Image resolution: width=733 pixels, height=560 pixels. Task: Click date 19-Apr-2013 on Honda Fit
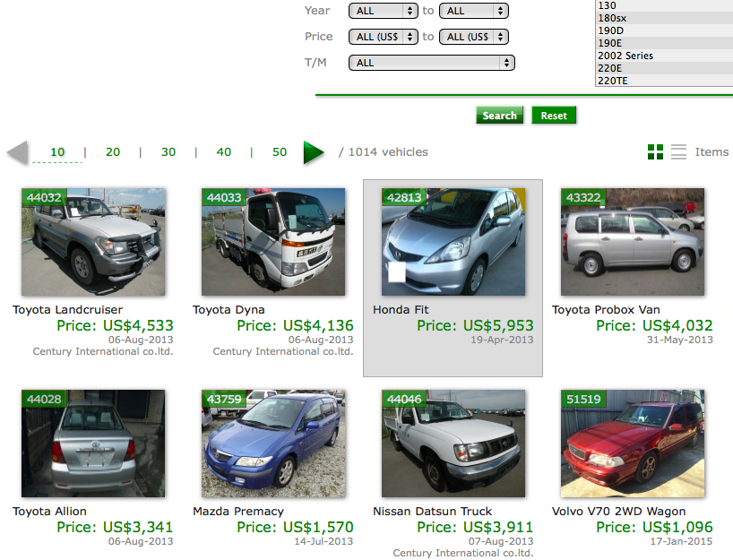(x=502, y=340)
